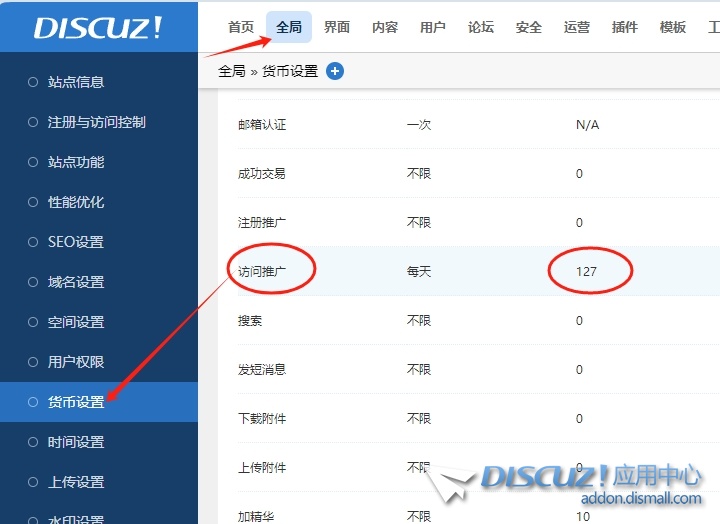Open 上传设置 sidebar item
Image resolution: width=720 pixels, height=524 pixels.
pyautogui.click(x=76, y=482)
